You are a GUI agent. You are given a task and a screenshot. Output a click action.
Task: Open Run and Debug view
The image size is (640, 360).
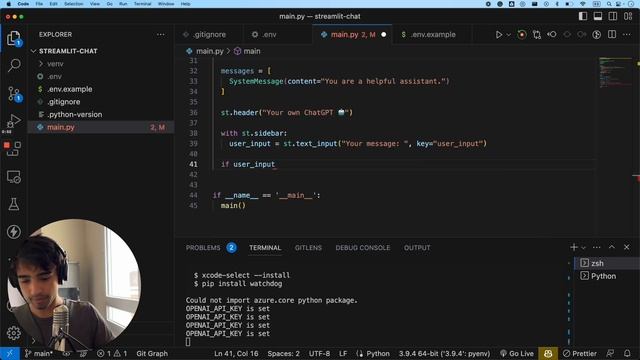[x=13, y=121]
